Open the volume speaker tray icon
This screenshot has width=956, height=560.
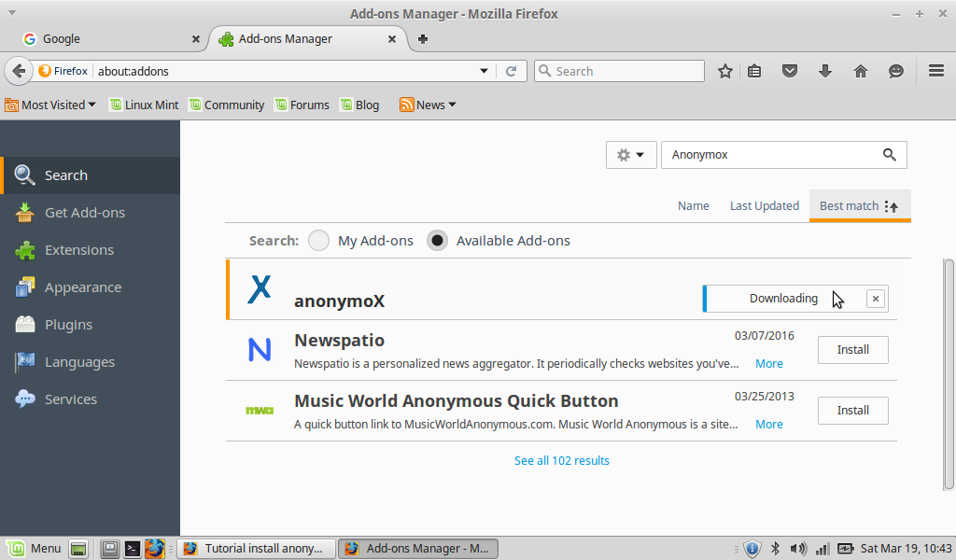[x=798, y=549]
